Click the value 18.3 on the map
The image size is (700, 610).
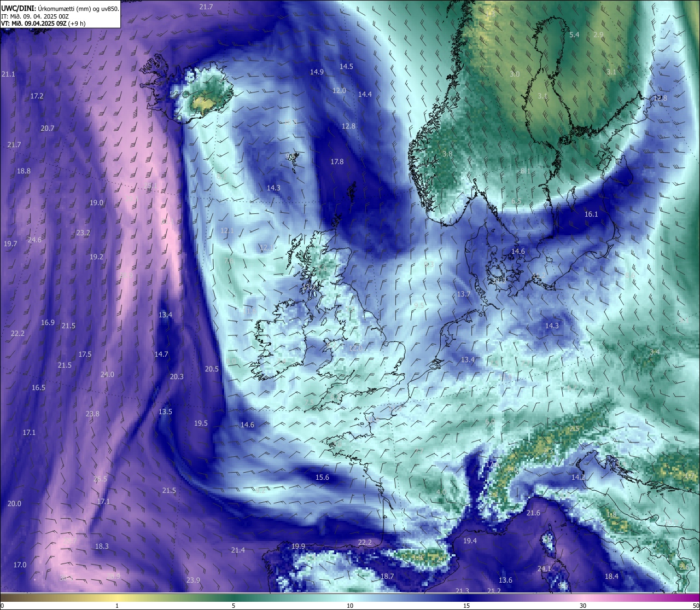coord(102,546)
